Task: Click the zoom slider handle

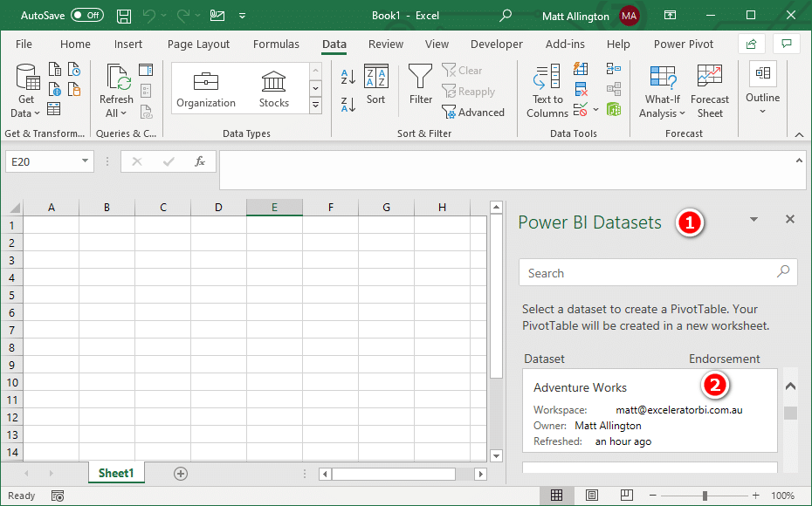Action: [x=705, y=496]
